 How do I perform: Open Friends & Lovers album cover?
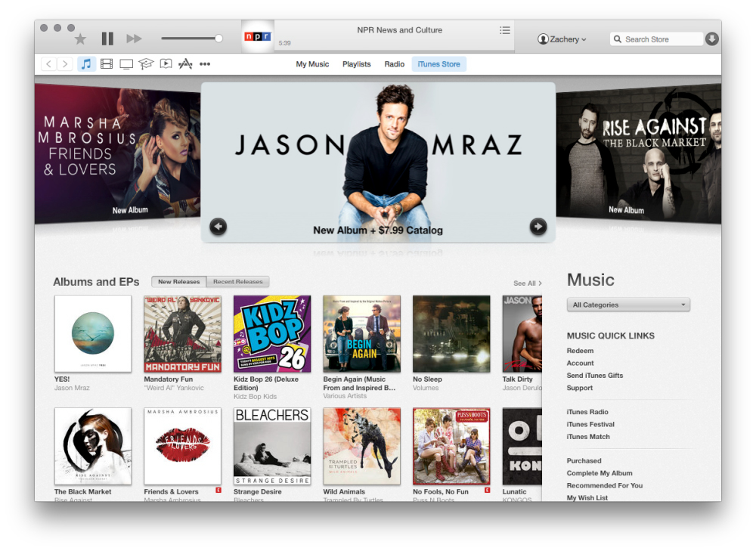[x=182, y=446]
